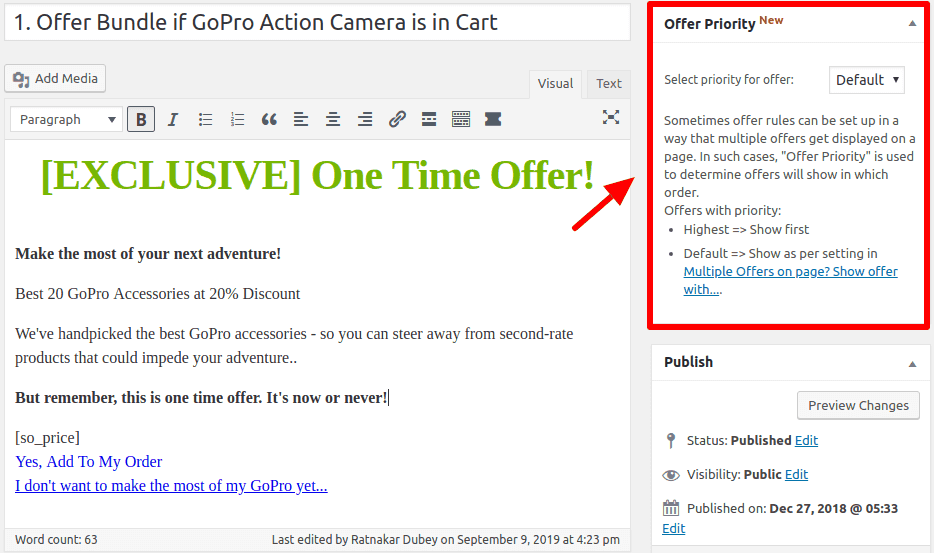
Task: Switch to the Visual editor tab
Action: point(555,84)
